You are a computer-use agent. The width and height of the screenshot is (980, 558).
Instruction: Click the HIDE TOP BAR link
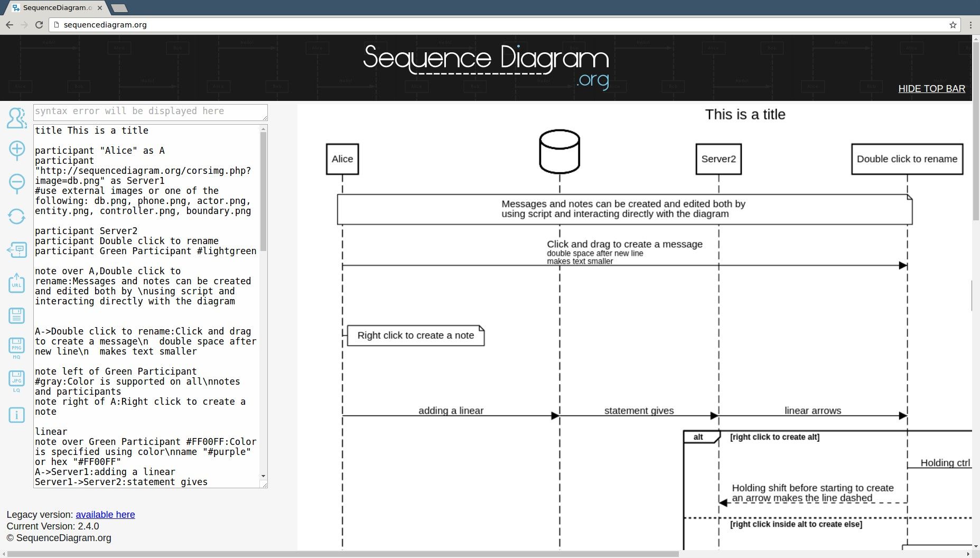[931, 89]
